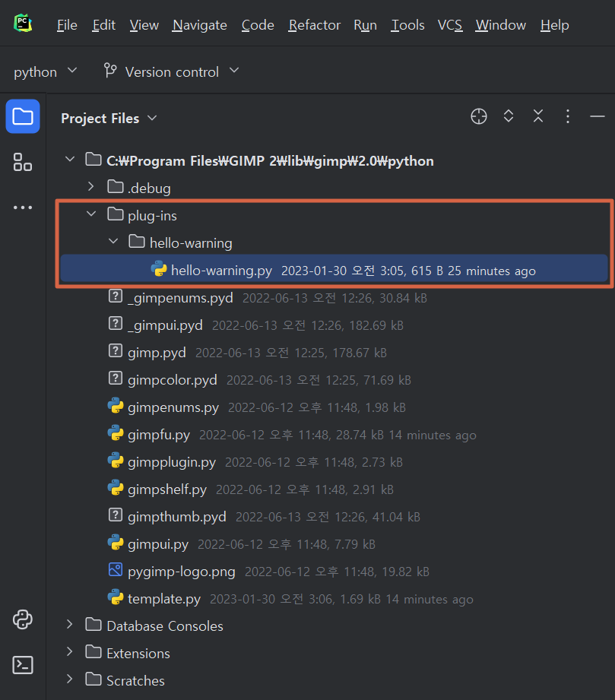This screenshot has height=700, width=615.
Task: Expand the Scratches node
Action: point(69,679)
